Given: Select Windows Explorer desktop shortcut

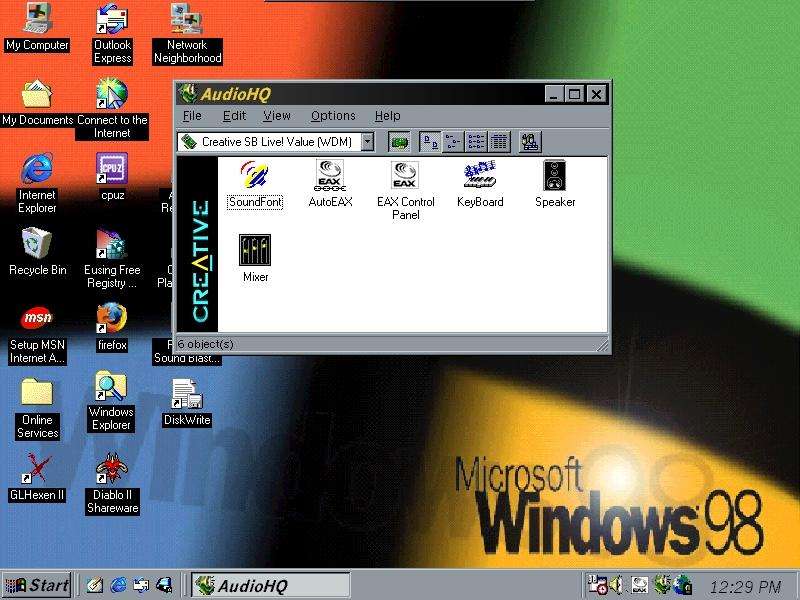Looking at the screenshot, I should 111,402.
